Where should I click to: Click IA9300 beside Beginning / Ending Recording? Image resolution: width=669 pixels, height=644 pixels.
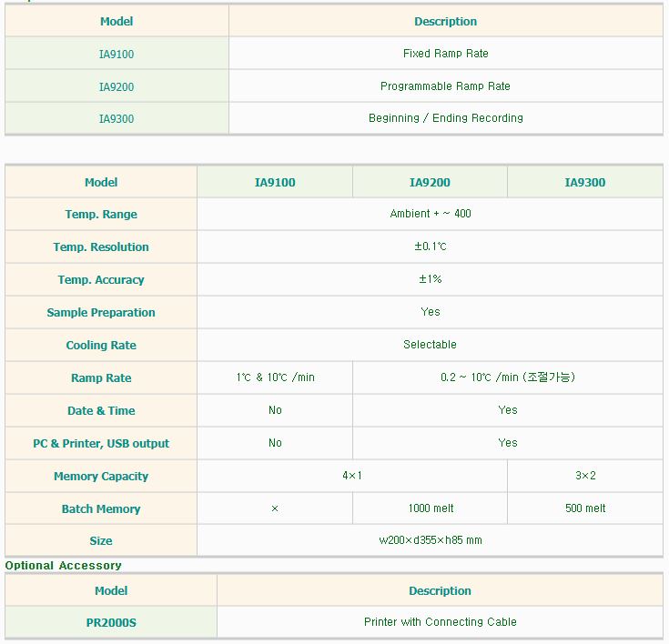click(x=117, y=119)
